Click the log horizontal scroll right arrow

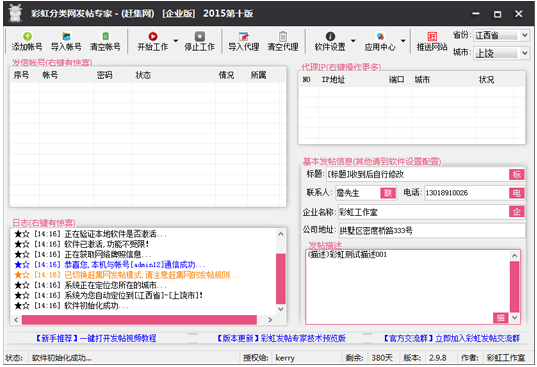[x=270, y=320]
